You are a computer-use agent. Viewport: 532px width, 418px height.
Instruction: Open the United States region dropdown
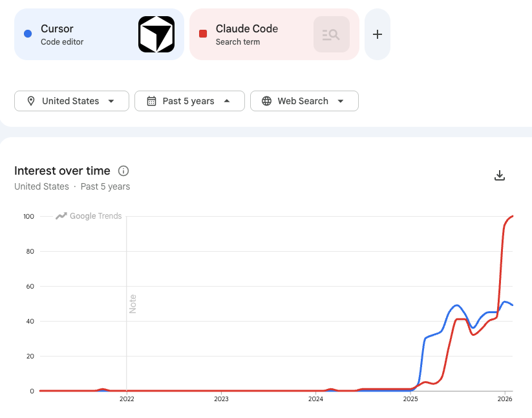[72, 101]
